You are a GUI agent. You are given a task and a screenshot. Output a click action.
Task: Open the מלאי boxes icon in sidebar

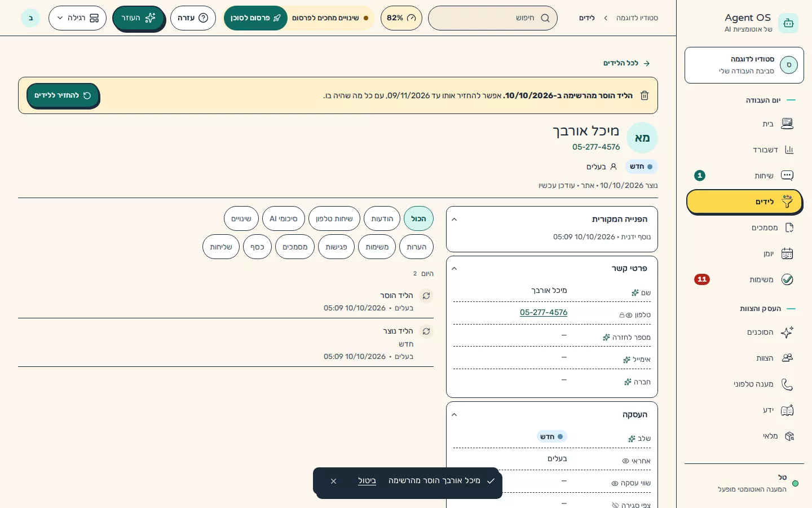coord(789,436)
